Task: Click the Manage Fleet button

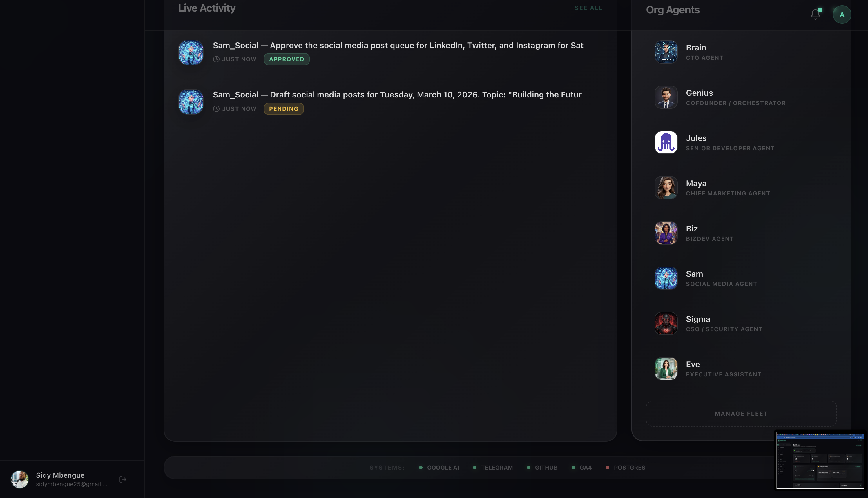Action: point(741,414)
